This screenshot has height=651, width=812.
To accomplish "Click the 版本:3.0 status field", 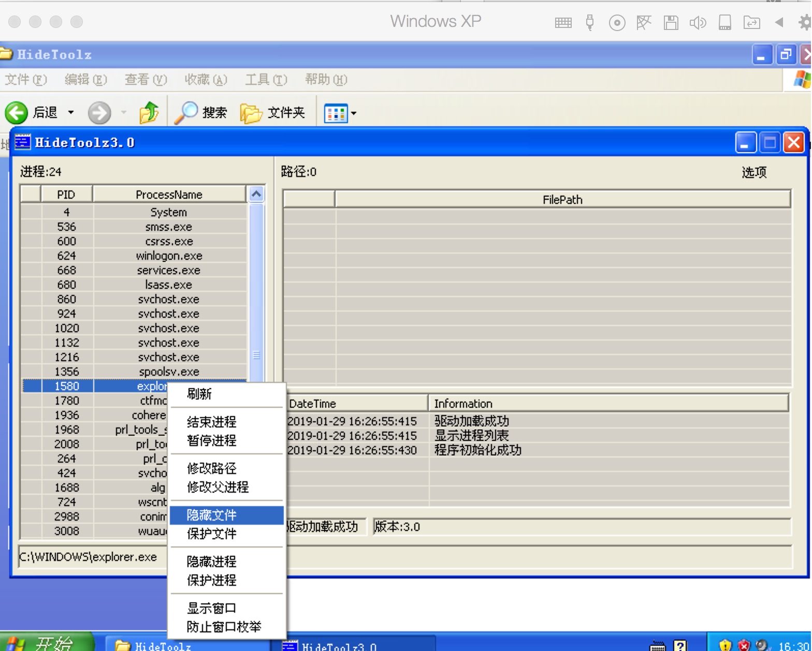I will [x=582, y=527].
